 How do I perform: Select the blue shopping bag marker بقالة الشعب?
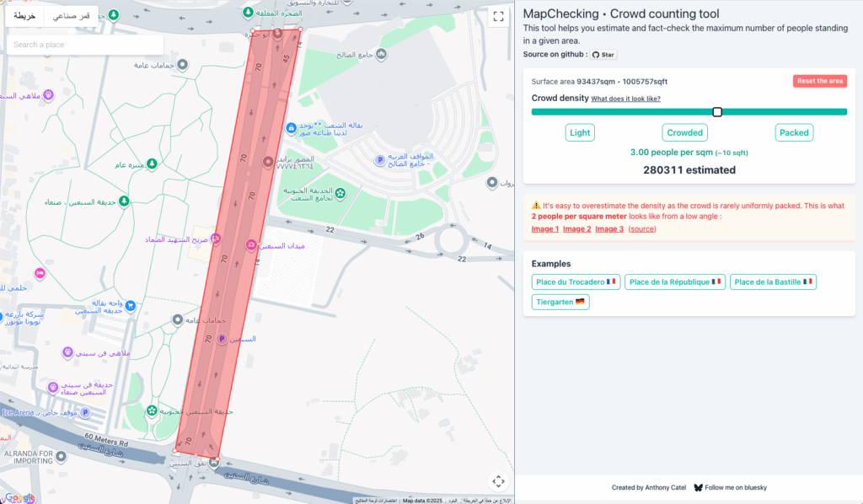click(291, 128)
